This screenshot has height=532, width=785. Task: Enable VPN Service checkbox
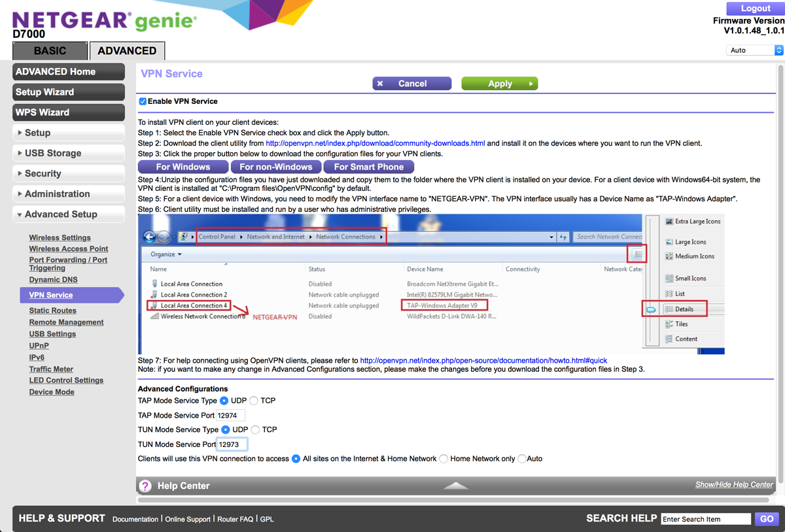click(x=143, y=101)
